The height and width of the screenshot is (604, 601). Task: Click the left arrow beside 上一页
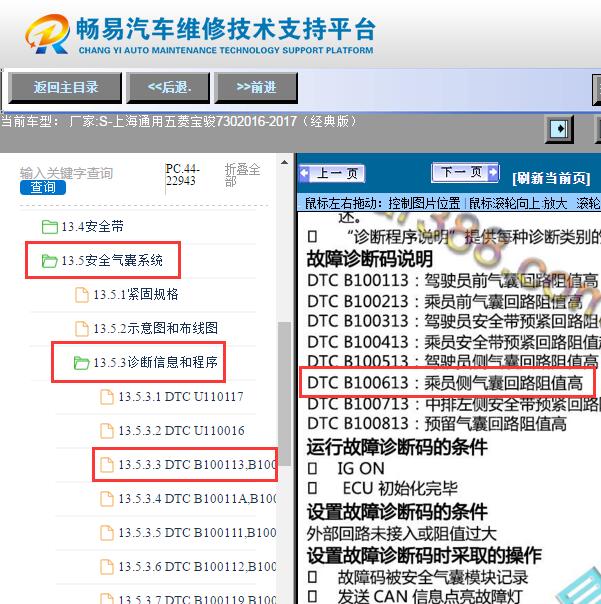[304, 174]
